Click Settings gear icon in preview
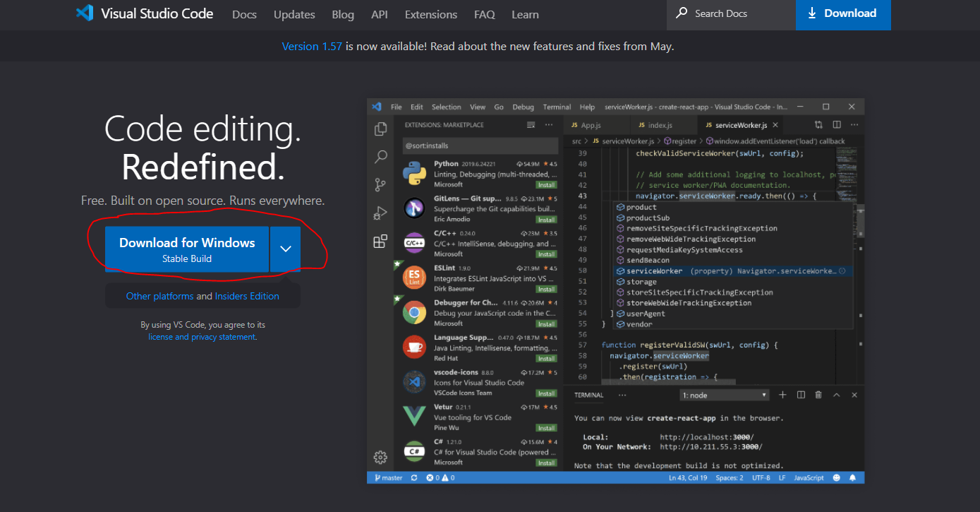Viewport: 980px width, 512px height. (380, 457)
